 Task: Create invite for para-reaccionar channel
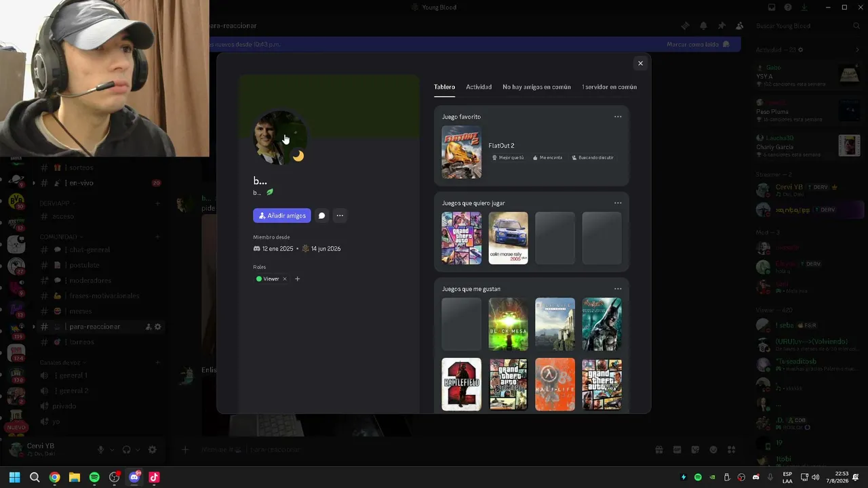point(149,327)
